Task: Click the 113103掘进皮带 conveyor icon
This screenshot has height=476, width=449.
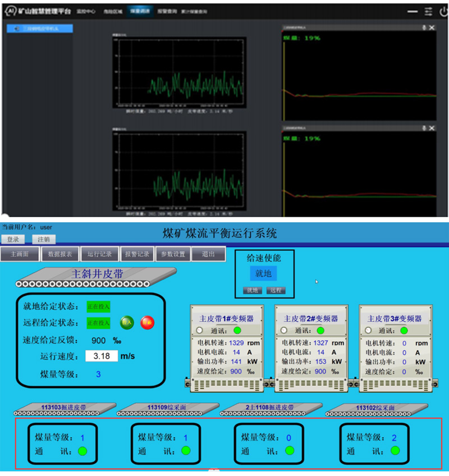Action: click(x=63, y=409)
